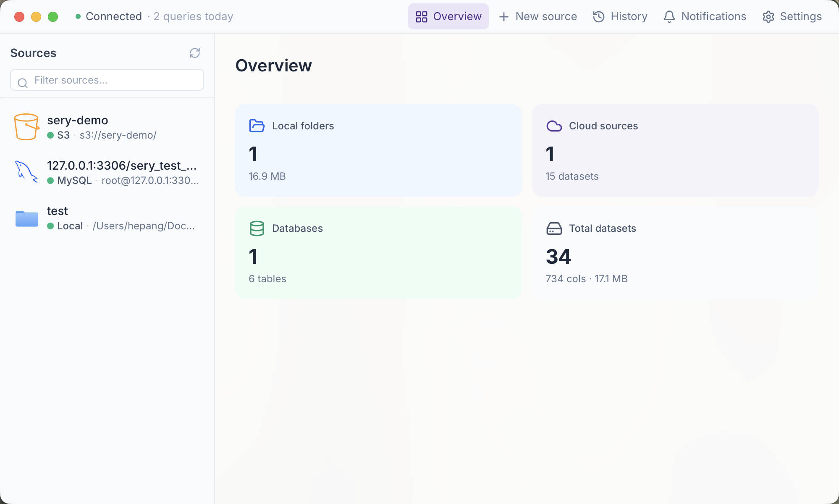Click the '/Users/hepang/Doc...' path text

[144, 226]
